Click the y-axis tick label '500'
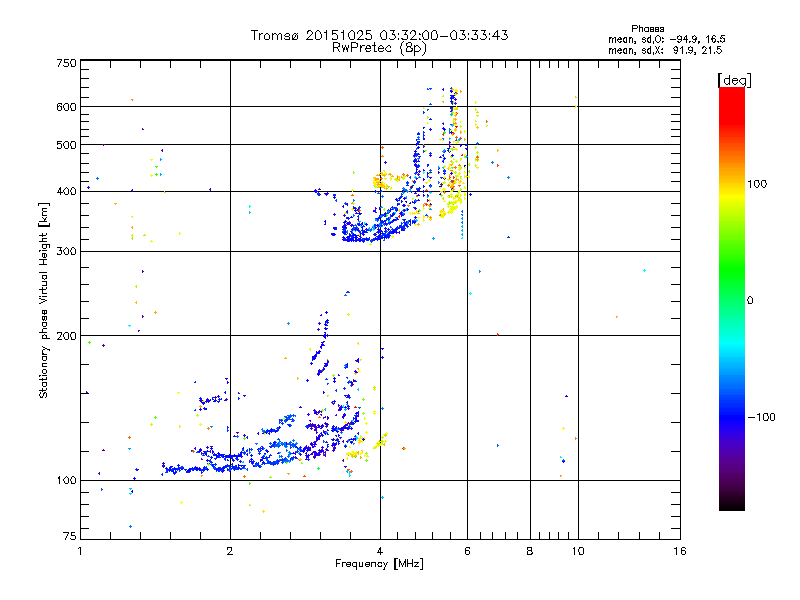800x600 pixels. coord(66,145)
